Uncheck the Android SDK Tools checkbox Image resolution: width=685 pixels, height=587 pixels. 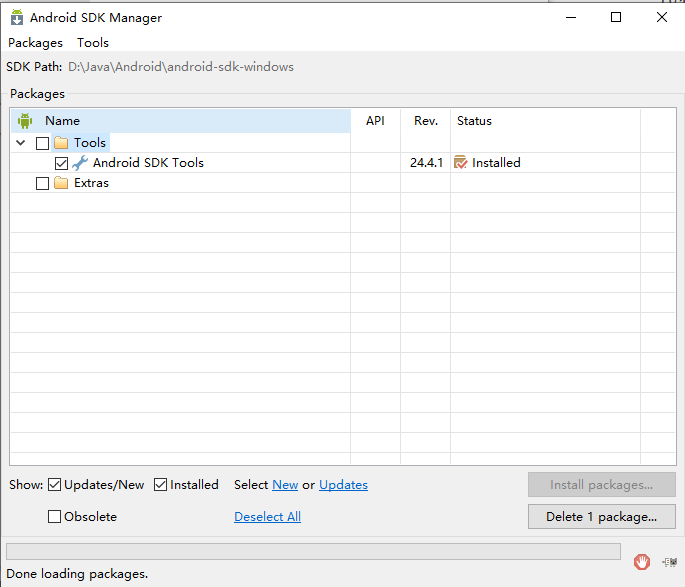click(61, 163)
